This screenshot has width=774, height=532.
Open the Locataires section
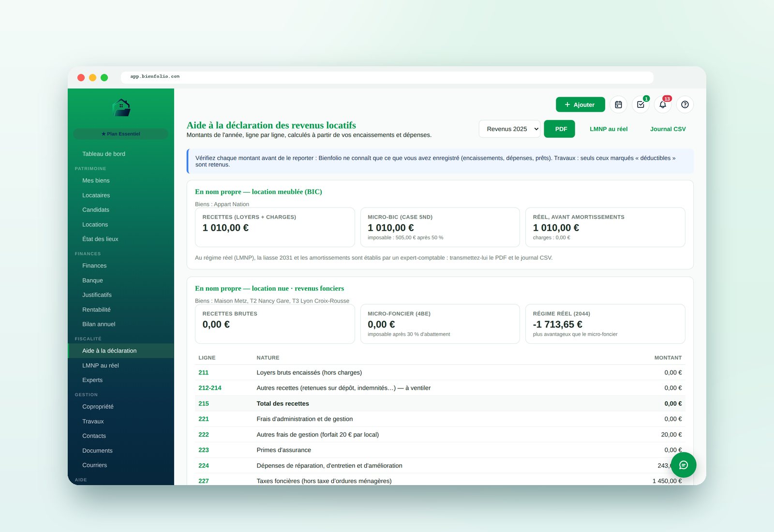[x=121, y=195]
